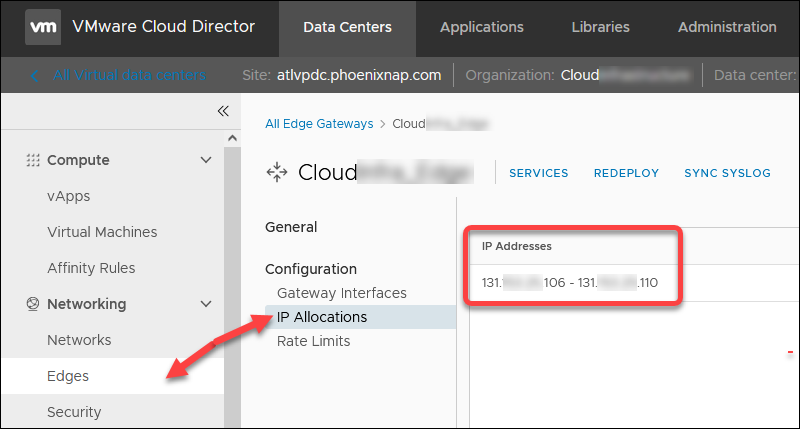This screenshot has height=429, width=800.
Task: Click the edge gateway arrows icon
Action: 277,172
